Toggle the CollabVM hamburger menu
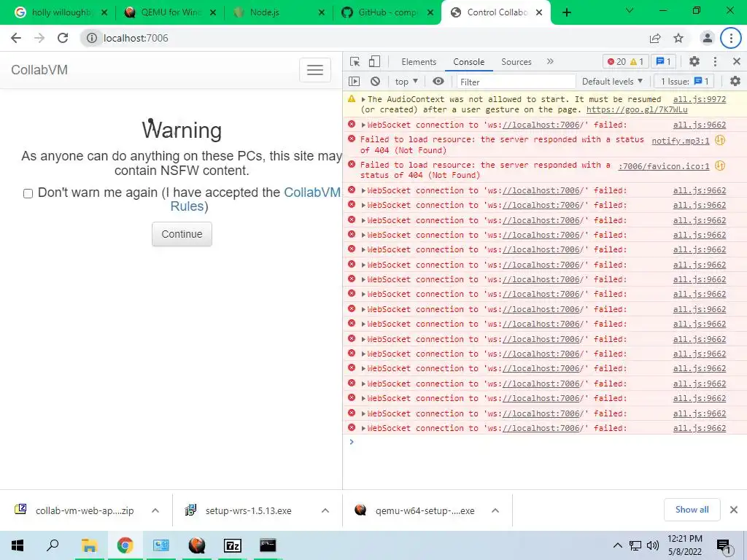The width and height of the screenshot is (747, 560). click(315, 70)
